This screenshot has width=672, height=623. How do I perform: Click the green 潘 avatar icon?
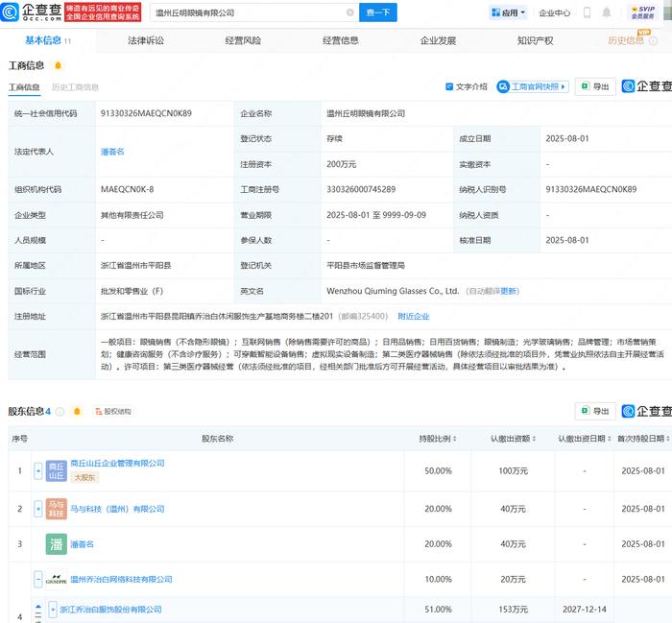click(56, 544)
